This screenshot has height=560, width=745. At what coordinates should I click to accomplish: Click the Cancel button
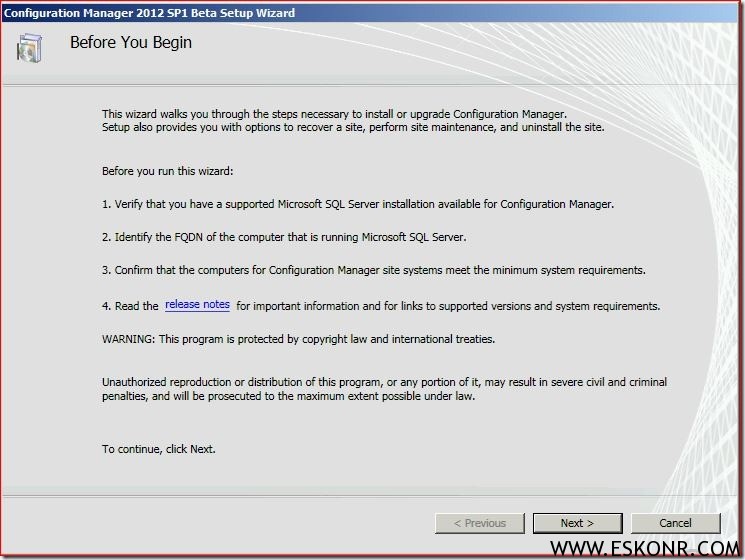pyautogui.click(x=675, y=523)
